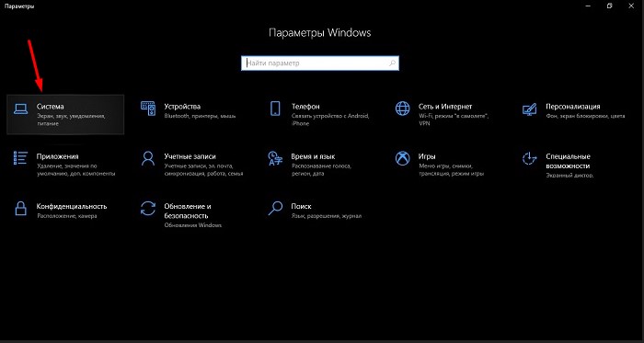This screenshot has width=644, height=343.
Task: Open the Обновление и безопасность title
Action: [188, 211]
